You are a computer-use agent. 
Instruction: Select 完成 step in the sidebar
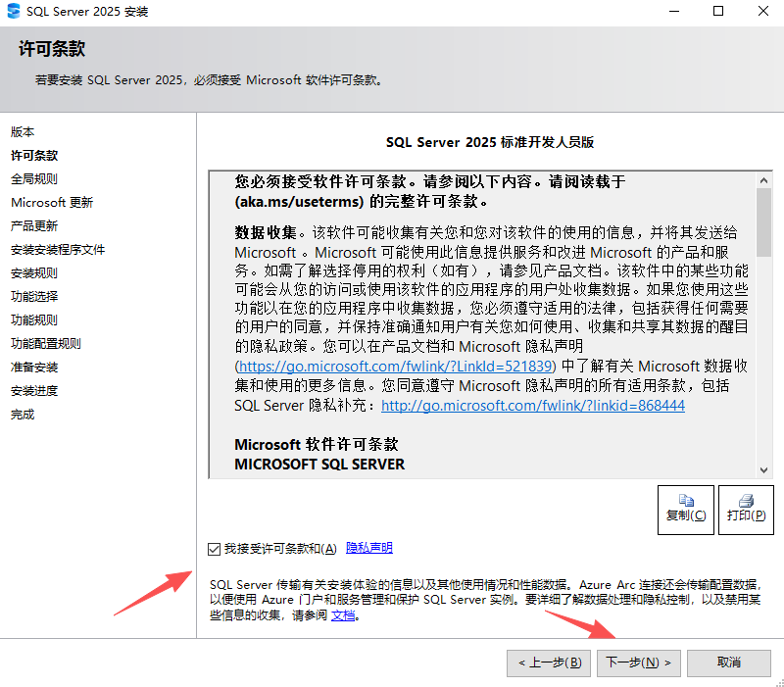pyautogui.click(x=23, y=414)
